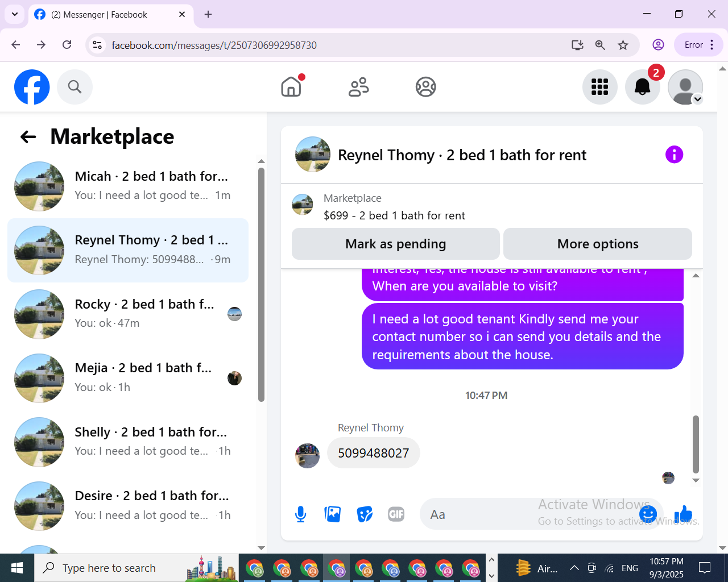Reload the page
728x582 pixels.
(x=67, y=45)
